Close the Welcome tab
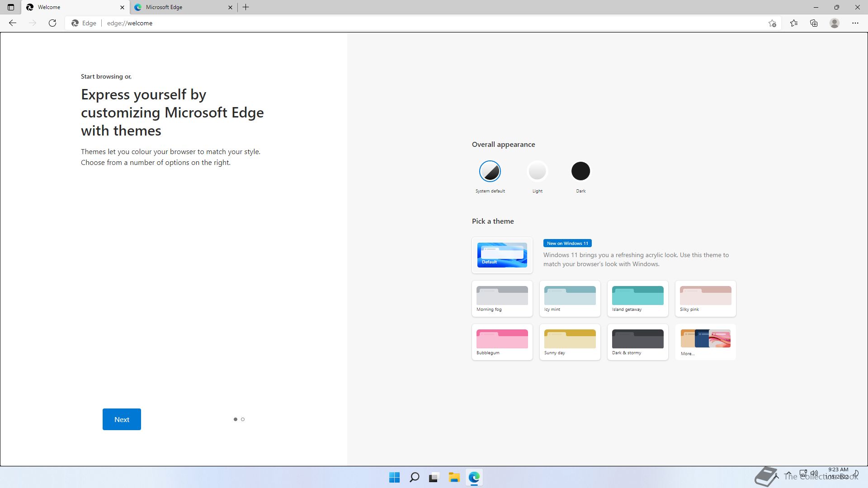Image resolution: width=868 pixels, height=488 pixels. 122,7
